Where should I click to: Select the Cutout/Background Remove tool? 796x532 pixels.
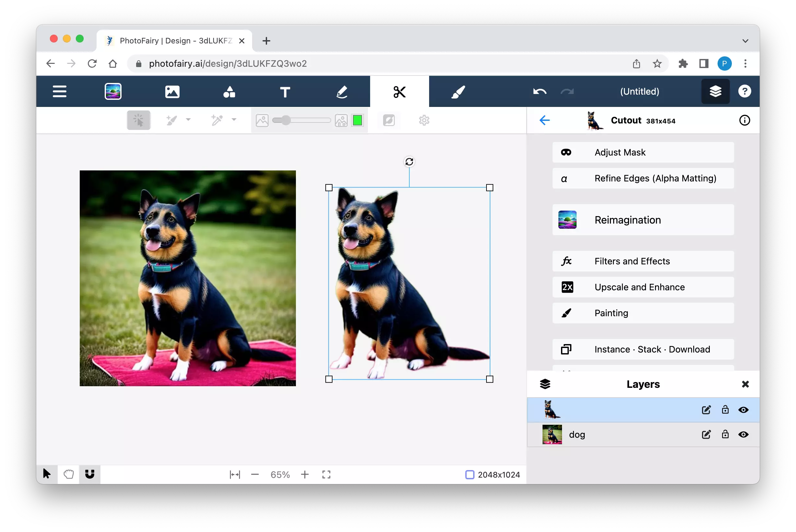(x=399, y=91)
